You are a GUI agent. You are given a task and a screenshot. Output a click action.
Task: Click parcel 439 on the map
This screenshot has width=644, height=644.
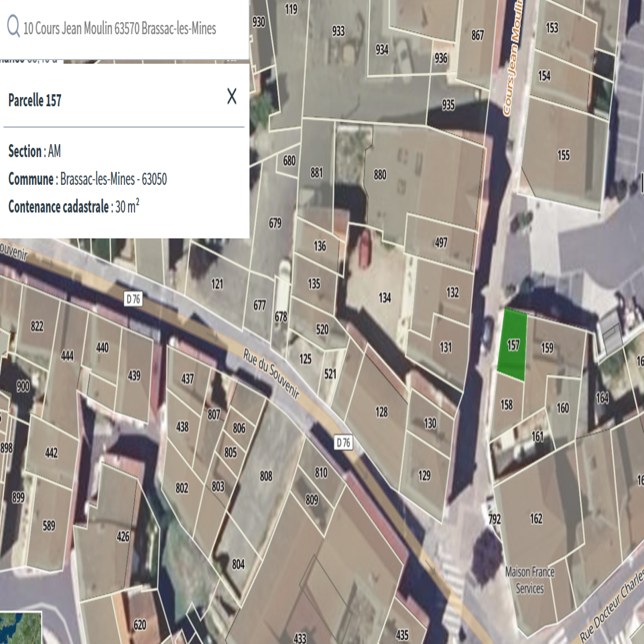pos(134,376)
